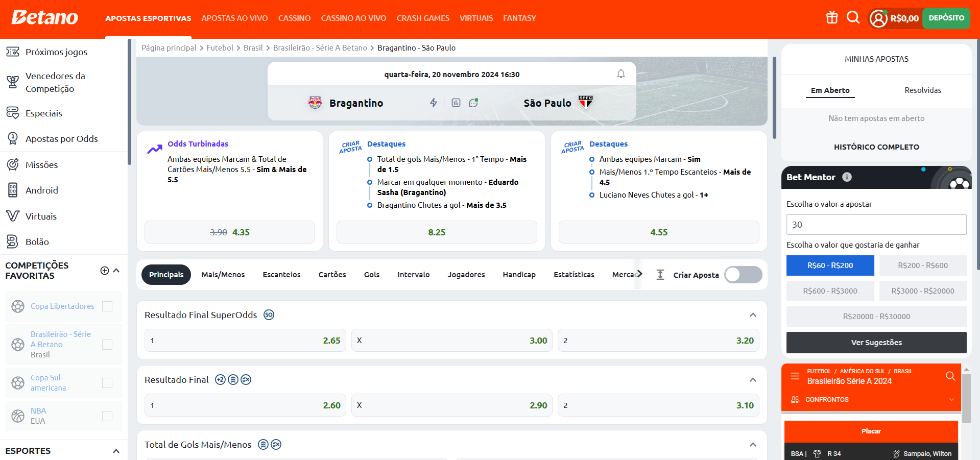980x460 pixels.
Task: Open match statistics chart icon
Action: click(x=456, y=103)
